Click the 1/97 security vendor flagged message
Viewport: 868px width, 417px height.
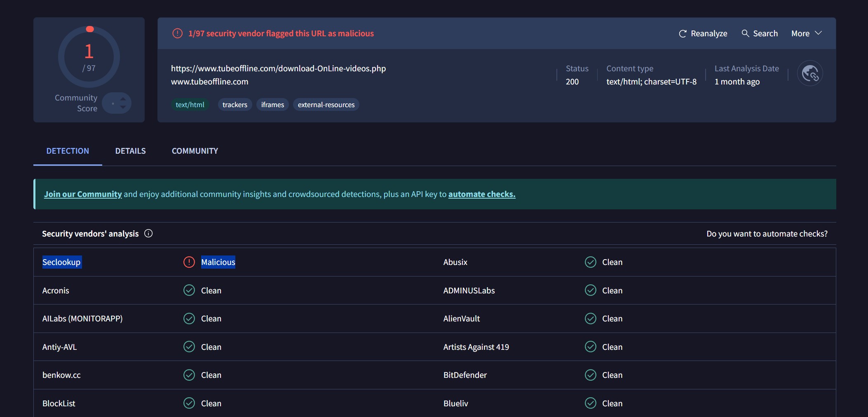(281, 33)
